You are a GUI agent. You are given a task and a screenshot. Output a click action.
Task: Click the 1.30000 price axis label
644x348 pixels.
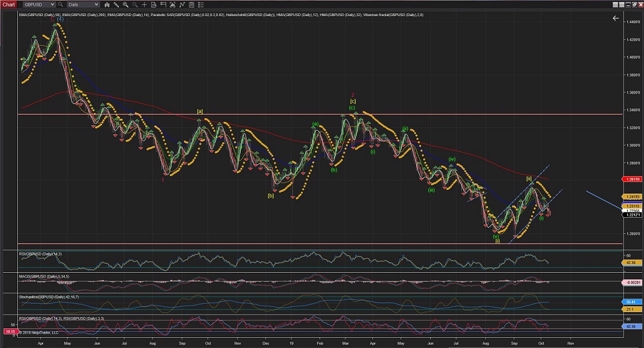(x=633, y=145)
